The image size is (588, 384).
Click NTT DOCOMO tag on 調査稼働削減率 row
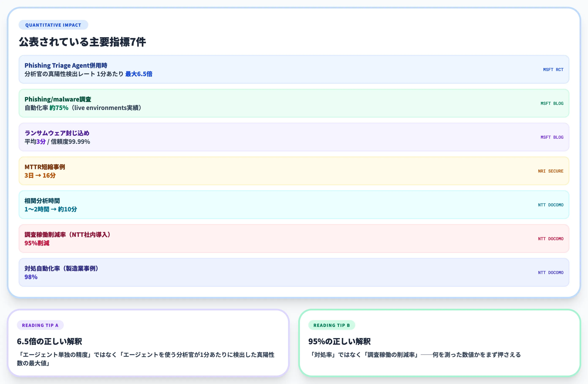551,239
